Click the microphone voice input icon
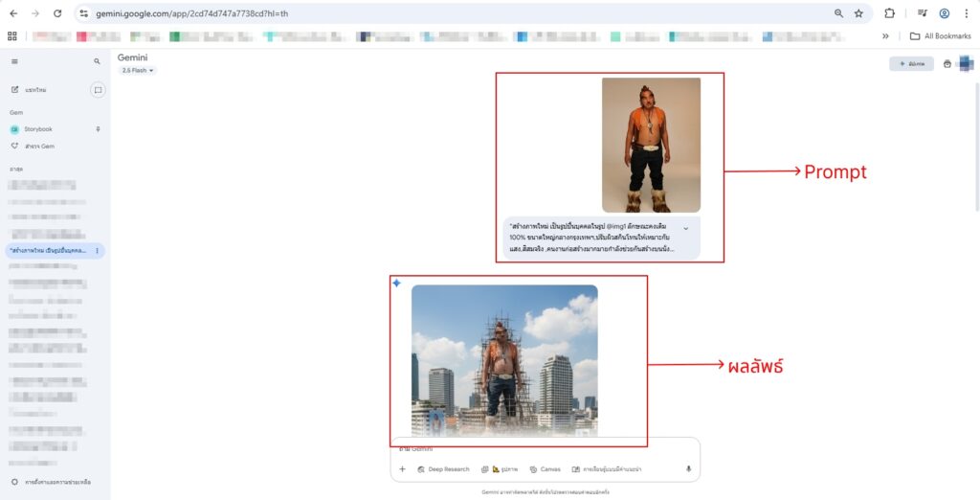The width and height of the screenshot is (980, 500). (x=688, y=469)
